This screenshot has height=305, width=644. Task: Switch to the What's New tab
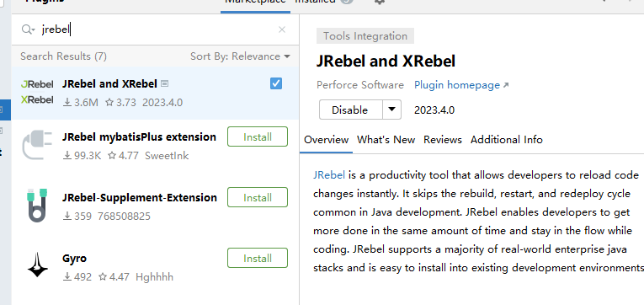(386, 140)
